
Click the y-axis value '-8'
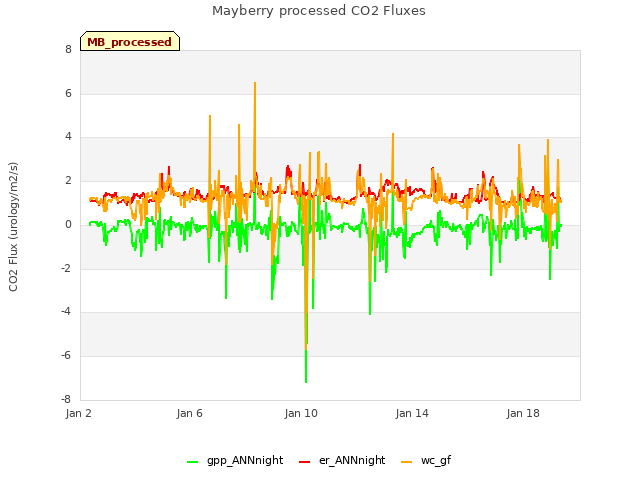(67, 399)
